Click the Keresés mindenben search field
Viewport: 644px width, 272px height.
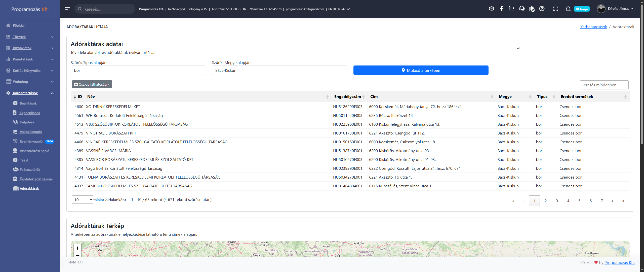[604, 85]
